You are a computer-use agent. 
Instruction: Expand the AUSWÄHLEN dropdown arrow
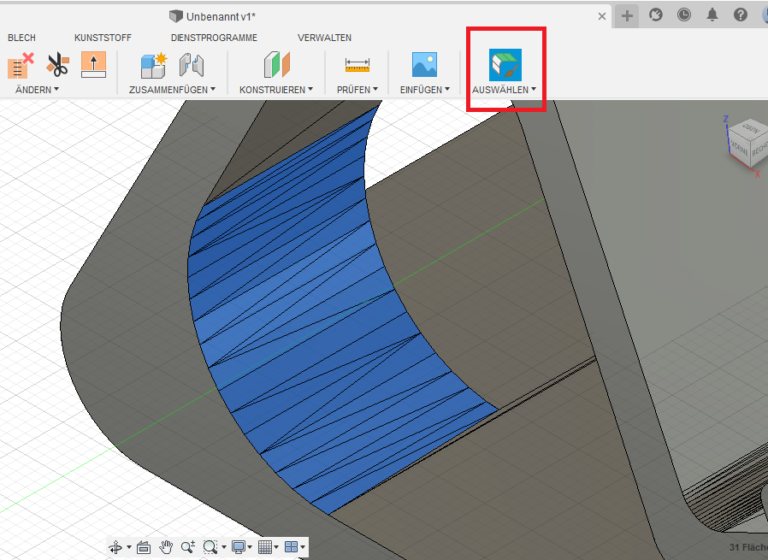click(x=534, y=90)
